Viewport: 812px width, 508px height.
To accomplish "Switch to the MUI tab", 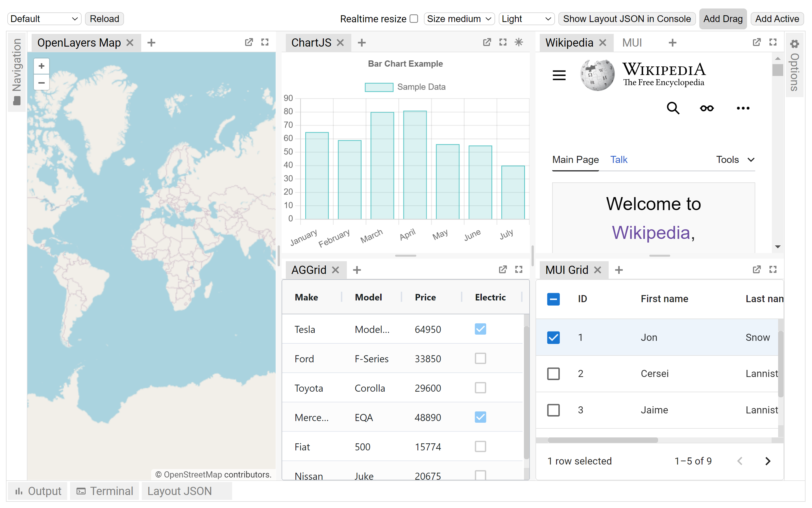I will [x=632, y=42].
